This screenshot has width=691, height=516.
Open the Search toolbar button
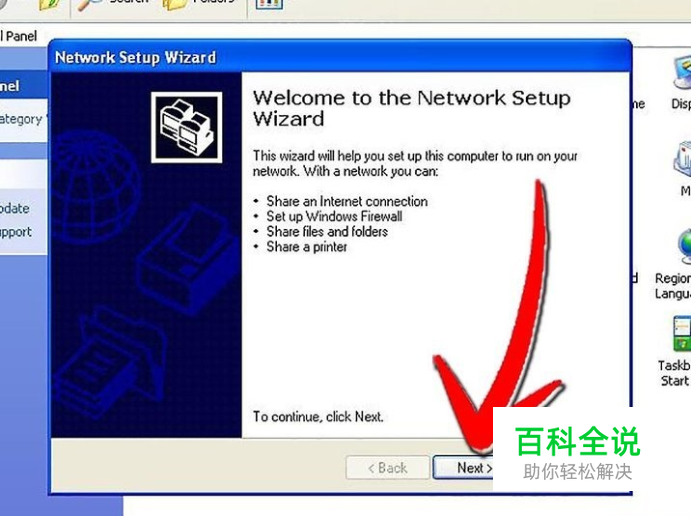pyautogui.click(x=112, y=4)
